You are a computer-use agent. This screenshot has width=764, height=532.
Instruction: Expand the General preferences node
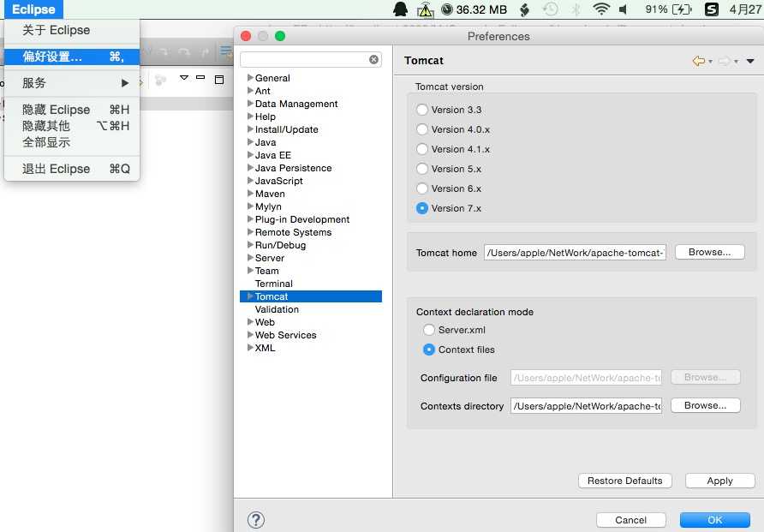click(x=250, y=78)
